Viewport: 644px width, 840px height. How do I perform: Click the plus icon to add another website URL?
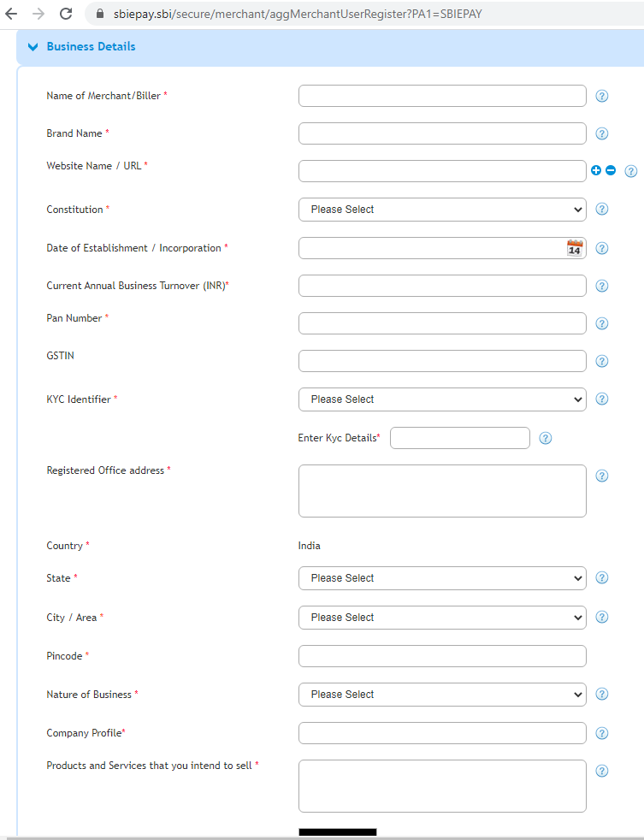click(x=596, y=170)
